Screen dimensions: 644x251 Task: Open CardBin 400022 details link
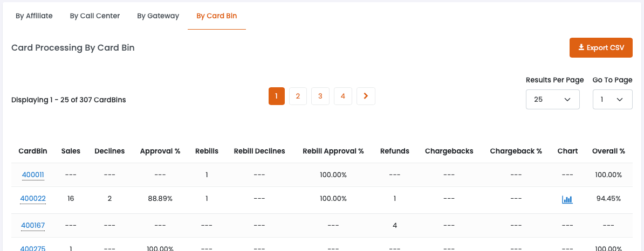coord(33,199)
